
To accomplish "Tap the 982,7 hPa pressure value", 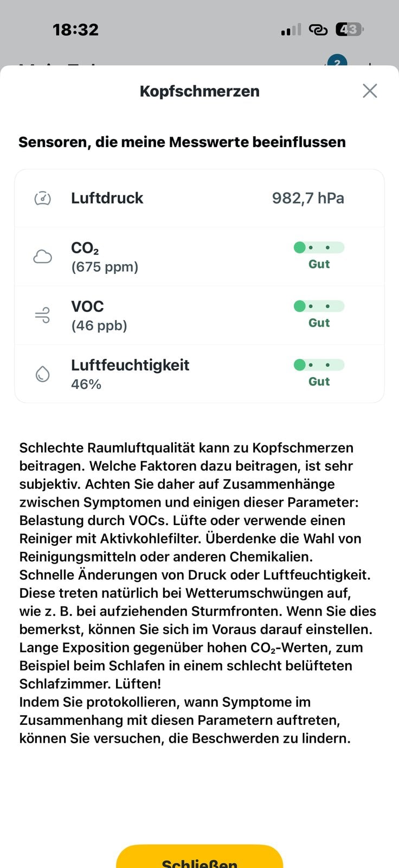I will coord(308,198).
